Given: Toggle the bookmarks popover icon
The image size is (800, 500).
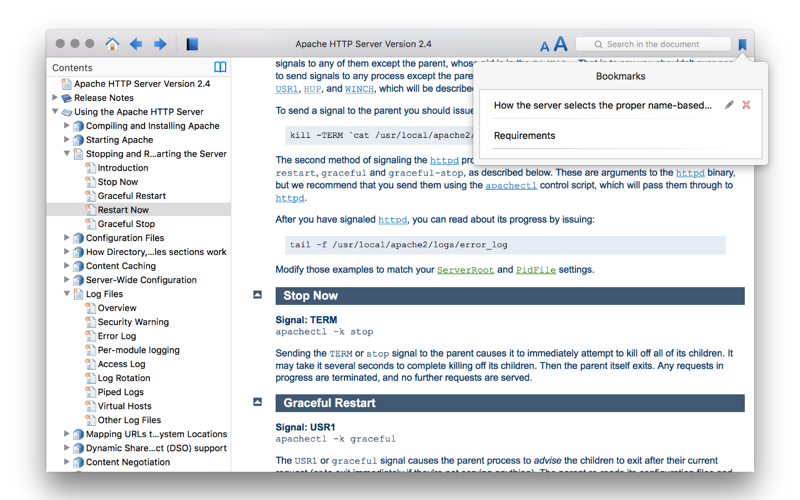Looking at the screenshot, I should click(742, 44).
